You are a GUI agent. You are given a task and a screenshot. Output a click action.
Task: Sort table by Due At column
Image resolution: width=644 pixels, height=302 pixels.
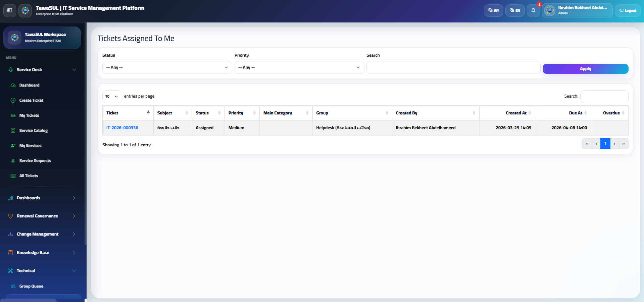pyautogui.click(x=563, y=113)
